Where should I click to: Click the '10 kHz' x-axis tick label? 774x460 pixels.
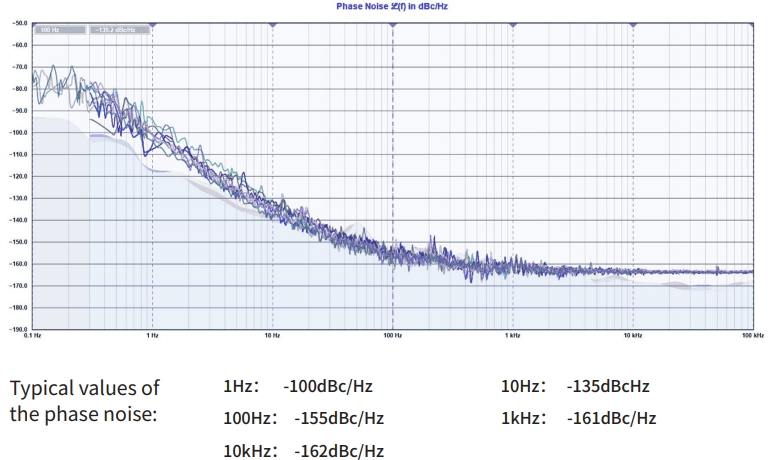632,336
